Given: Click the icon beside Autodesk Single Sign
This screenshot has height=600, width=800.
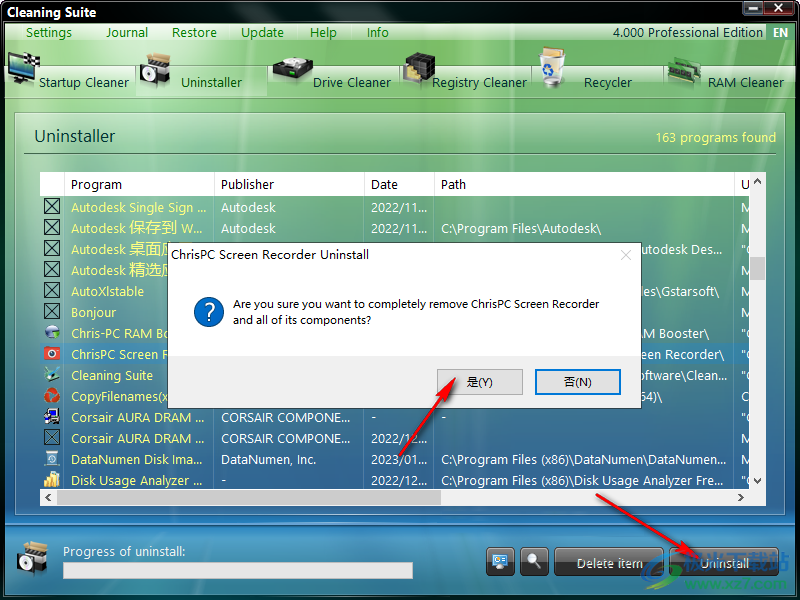Looking at the screenshot, I should (52, 207).
